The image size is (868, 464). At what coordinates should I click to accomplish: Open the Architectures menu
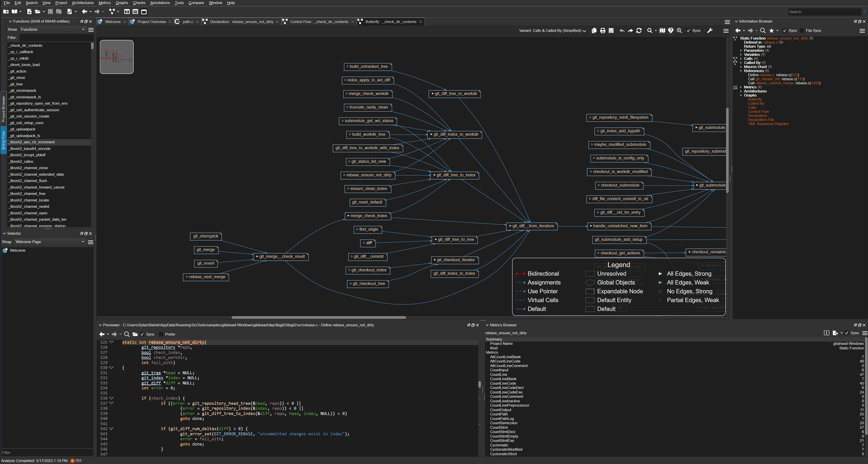[x=82, y=3]
